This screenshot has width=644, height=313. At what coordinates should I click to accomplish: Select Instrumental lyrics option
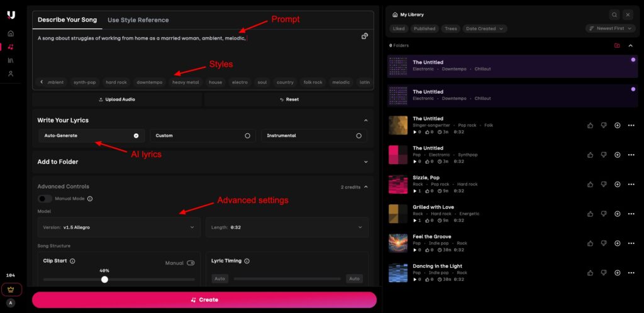[314, 136]
